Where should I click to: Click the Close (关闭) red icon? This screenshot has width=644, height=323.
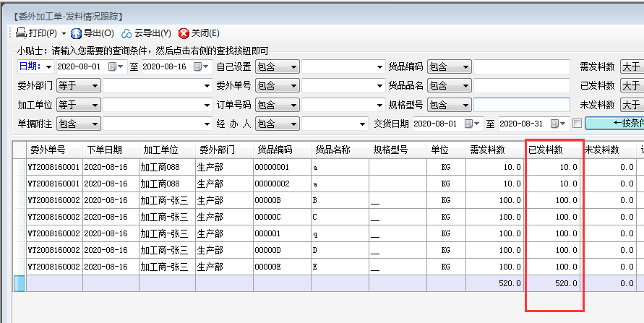point(184,33)
